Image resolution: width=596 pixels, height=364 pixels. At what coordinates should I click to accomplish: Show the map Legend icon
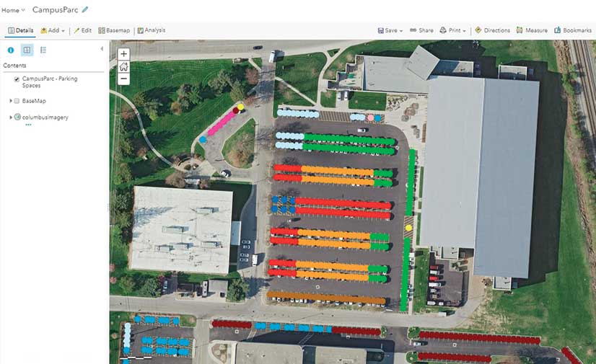[x=43, y=50]
